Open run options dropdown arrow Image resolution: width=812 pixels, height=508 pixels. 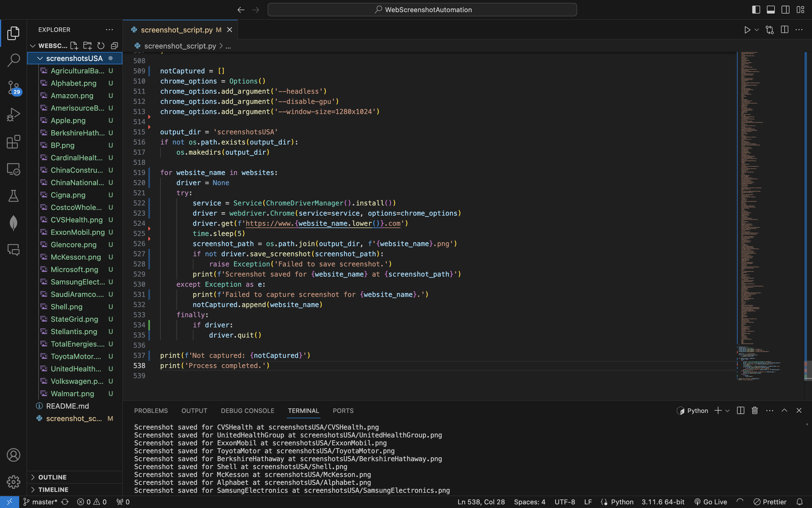(757, 30)
